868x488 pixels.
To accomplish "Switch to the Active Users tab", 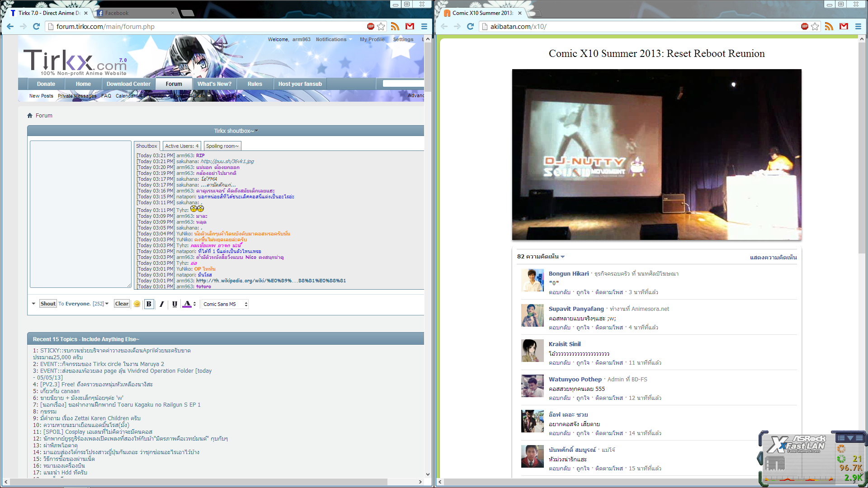I will pos(182,146).
